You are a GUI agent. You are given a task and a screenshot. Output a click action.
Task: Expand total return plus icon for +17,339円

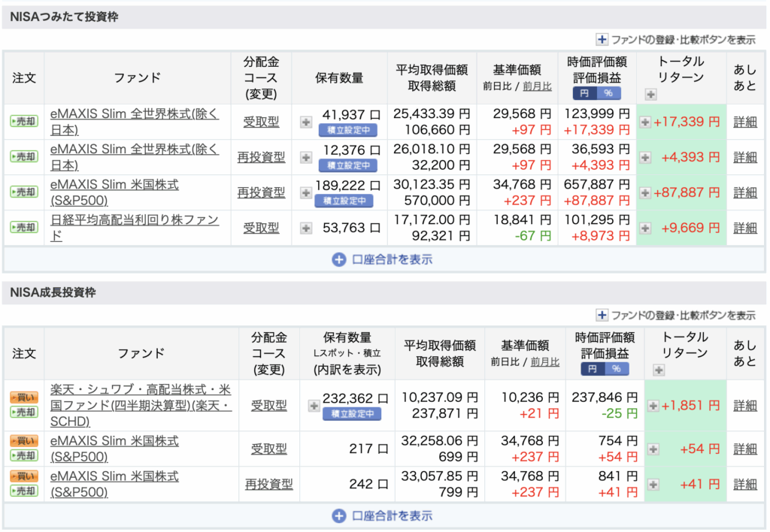coord(645,122)
